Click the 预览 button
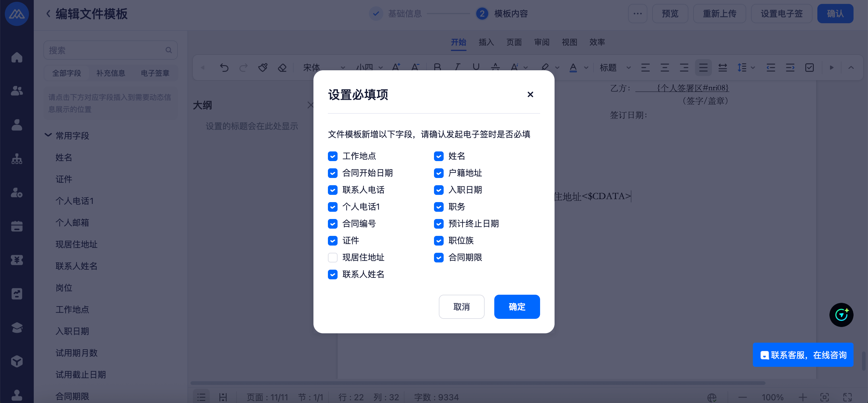The width and height of the screenshot is (868, 403). [x=670, y=14]
